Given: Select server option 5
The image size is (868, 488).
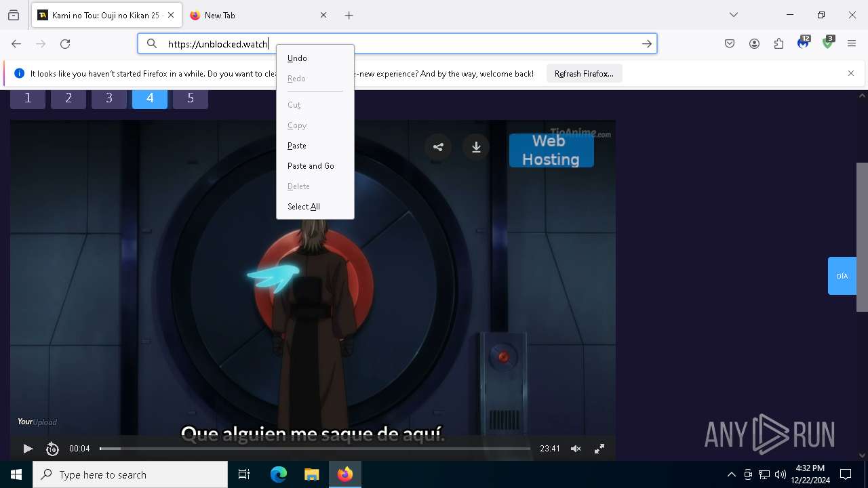Looking at the screenshot, I should click(191, 98).
